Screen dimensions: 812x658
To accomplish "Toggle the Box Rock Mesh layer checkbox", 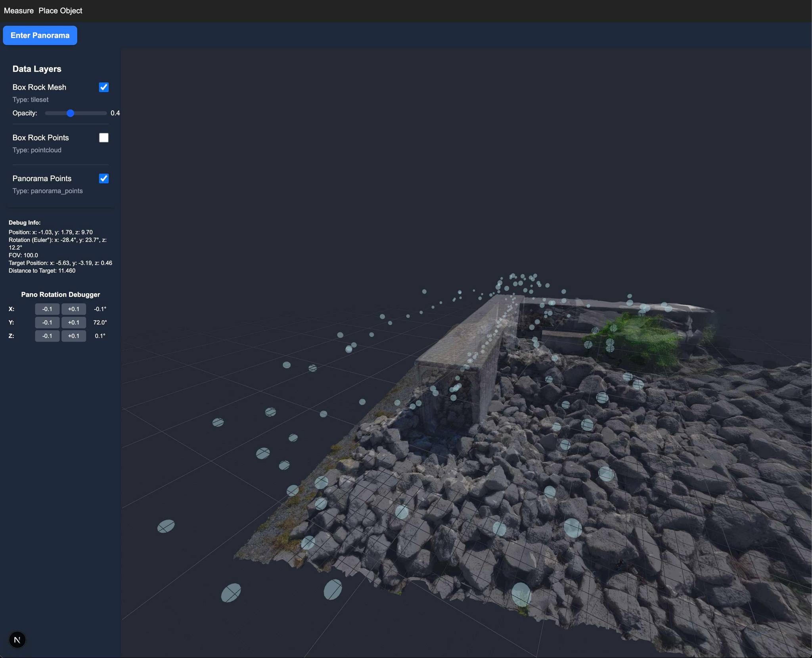I will [103, 87].
